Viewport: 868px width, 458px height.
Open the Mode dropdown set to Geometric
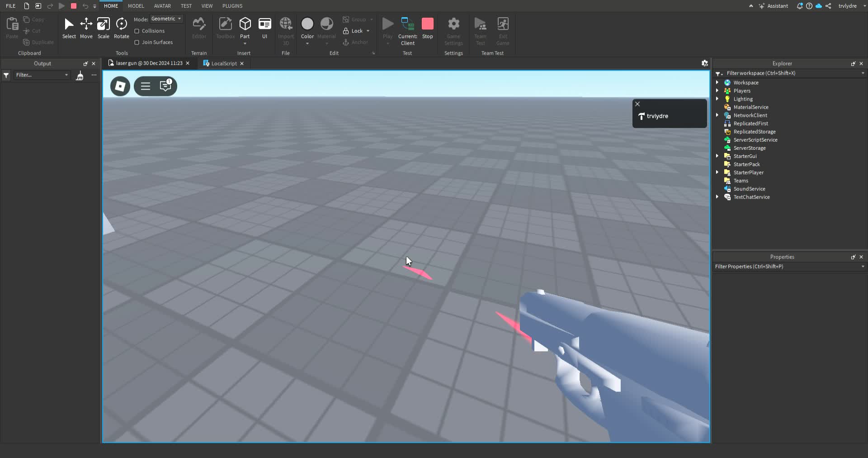166,19
